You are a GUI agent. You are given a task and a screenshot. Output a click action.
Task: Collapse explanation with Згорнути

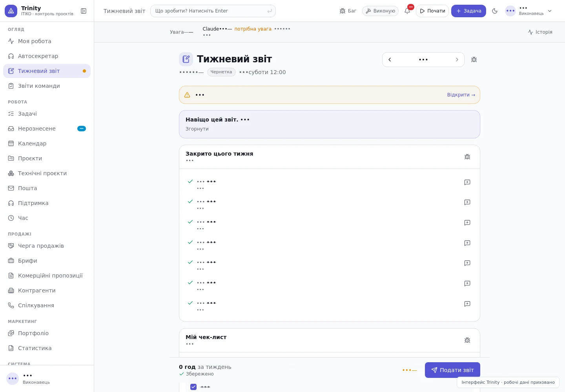click(197, 129)
